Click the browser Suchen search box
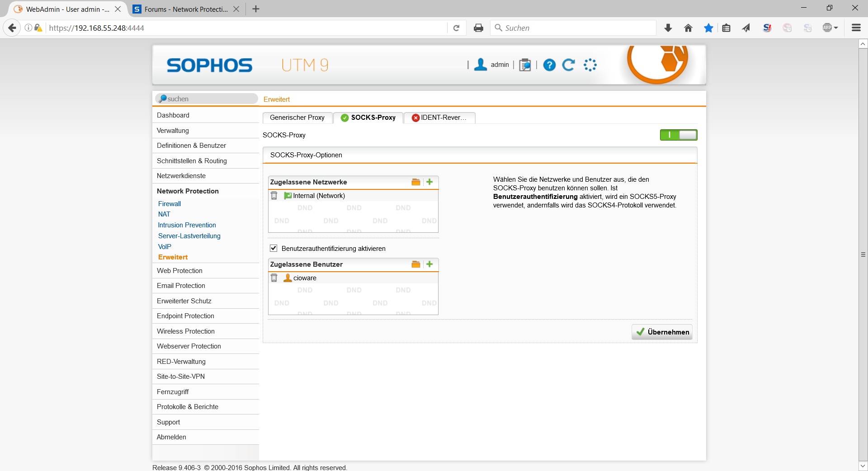The width and height of the screenshot is (868, 471). coord(573,28)
